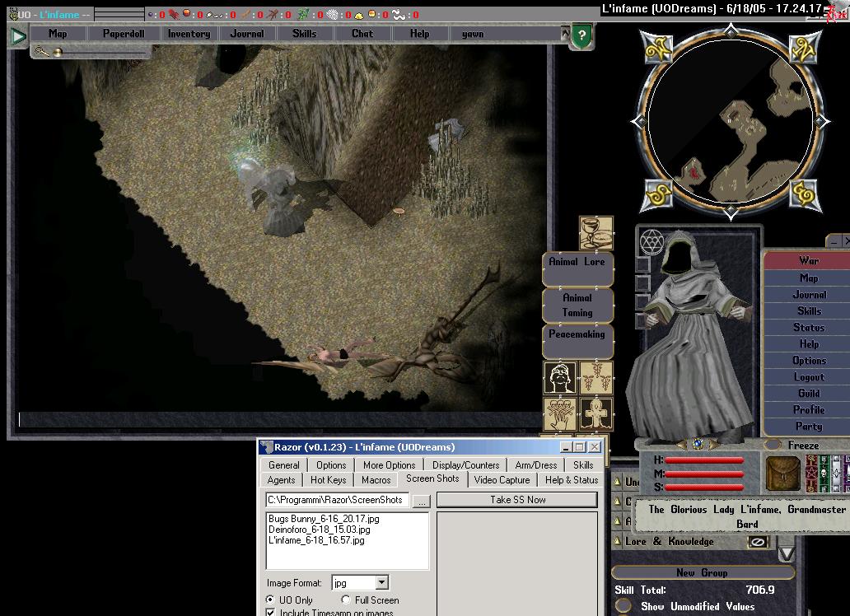Click the spider silk reagent counter icon
Screen dimensions: 850x616
pos(332,15)
